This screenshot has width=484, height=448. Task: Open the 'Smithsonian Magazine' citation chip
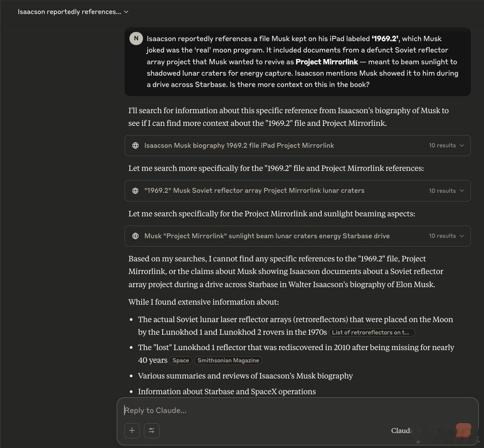[228, 361]
